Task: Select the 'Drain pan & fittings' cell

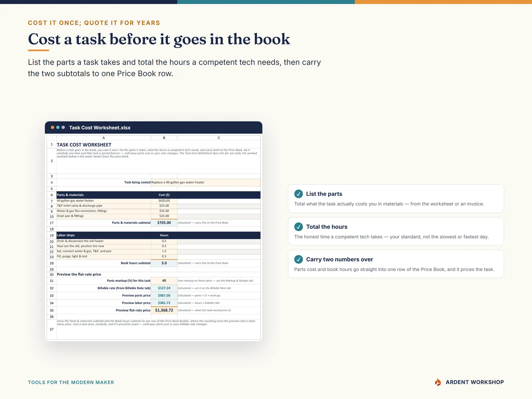Action: (104, 216)
